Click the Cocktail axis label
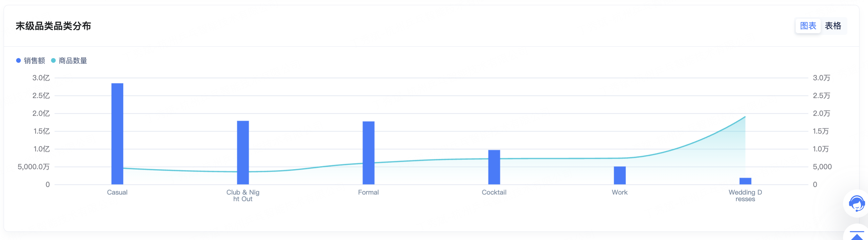 494,192
